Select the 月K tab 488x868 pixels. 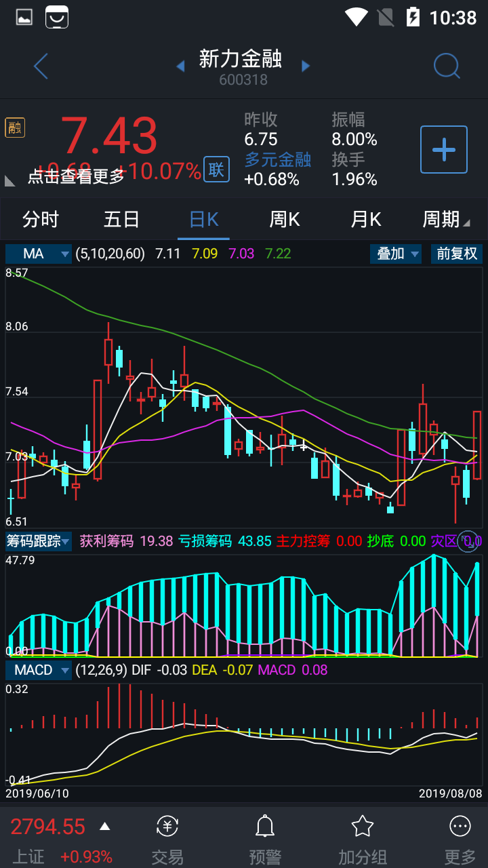click(366, 219)
